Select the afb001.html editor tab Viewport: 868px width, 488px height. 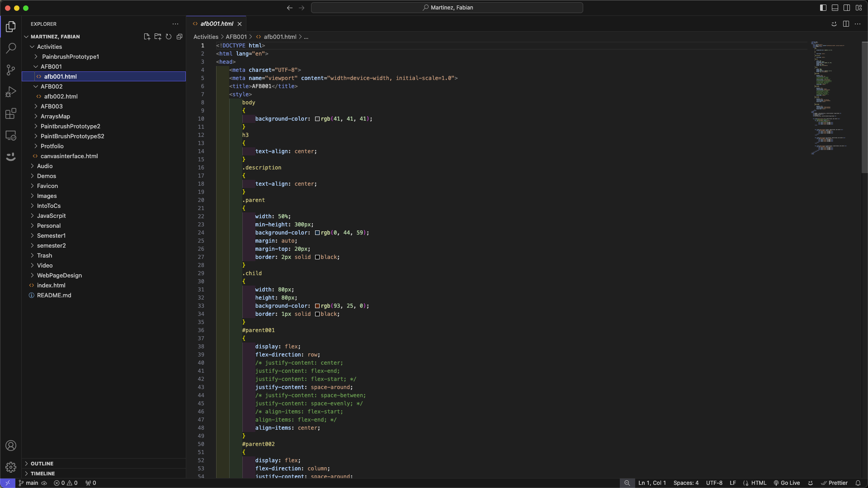(x=217, y=23)
